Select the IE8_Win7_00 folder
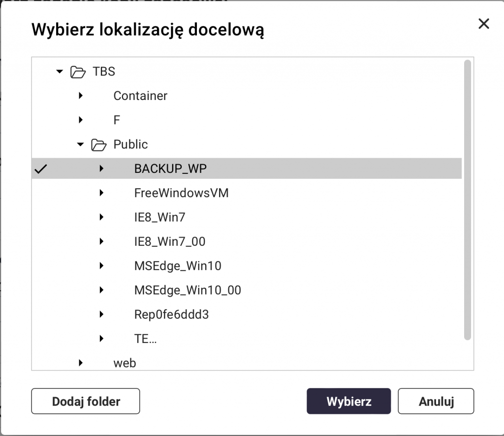The width and height of the screenshot is (504, 436). [x=169, y=241]
